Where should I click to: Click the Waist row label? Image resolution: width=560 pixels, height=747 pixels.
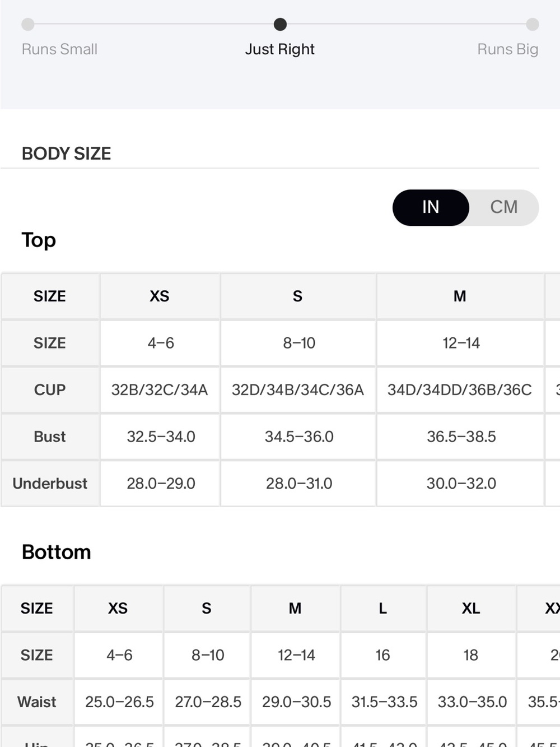(37, 702)
